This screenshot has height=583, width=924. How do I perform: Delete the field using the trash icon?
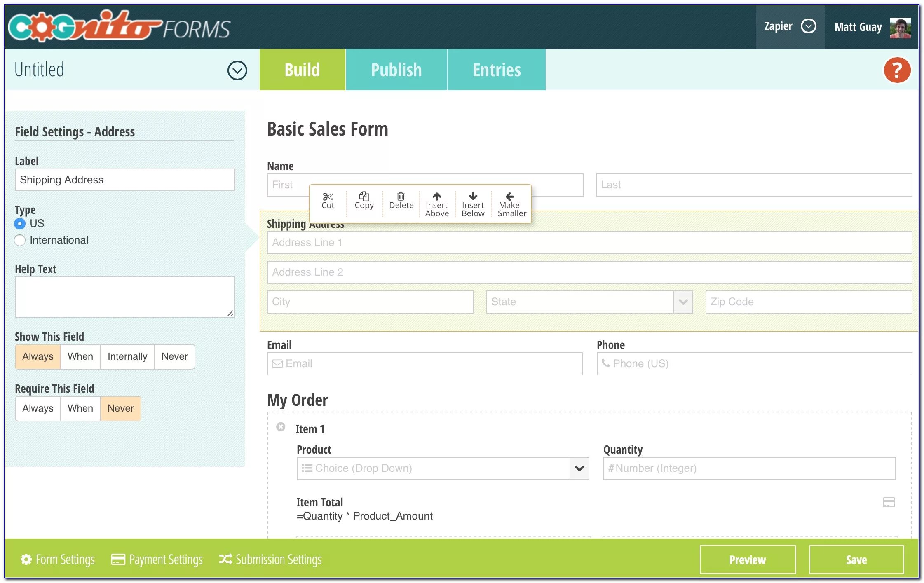click(401, 197)
